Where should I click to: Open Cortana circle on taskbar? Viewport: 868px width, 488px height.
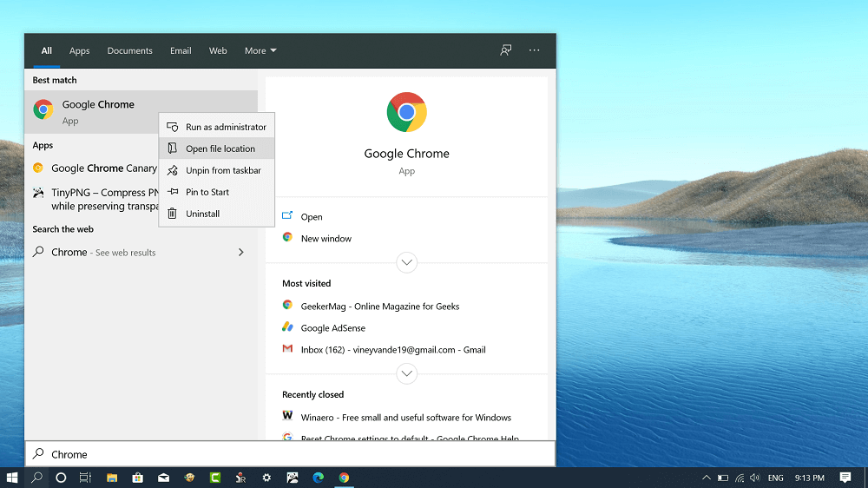(61, 478)
